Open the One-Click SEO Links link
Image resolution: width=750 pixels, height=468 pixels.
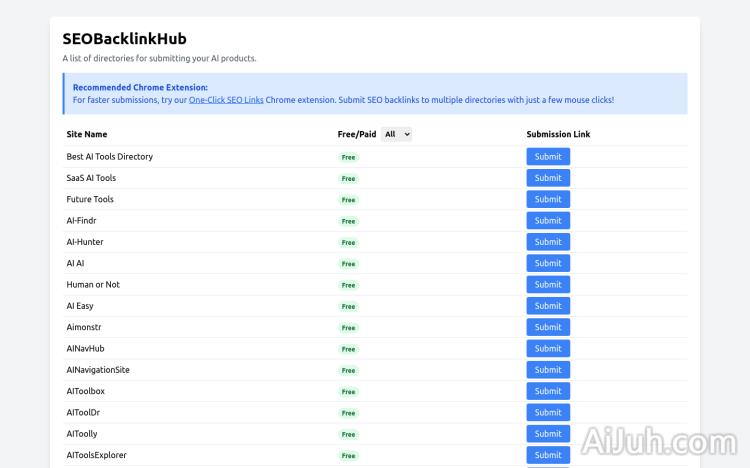[226, 100]
